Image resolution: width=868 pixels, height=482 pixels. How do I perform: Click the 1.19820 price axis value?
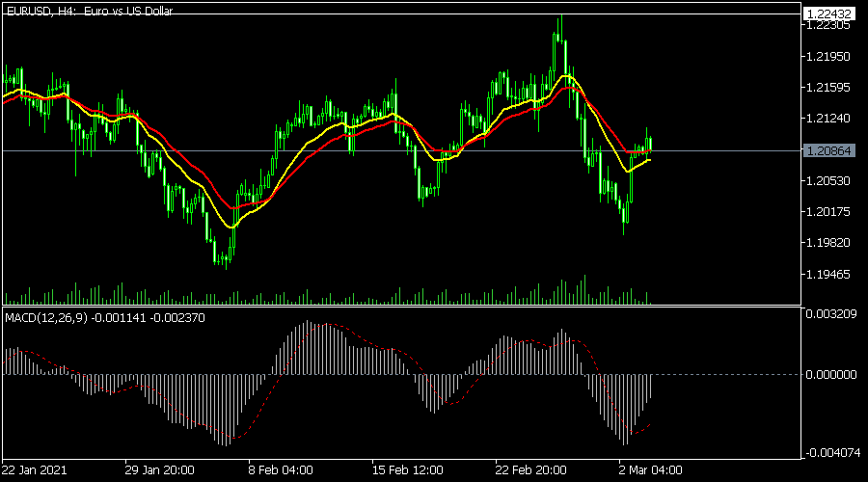coord(828,243)
